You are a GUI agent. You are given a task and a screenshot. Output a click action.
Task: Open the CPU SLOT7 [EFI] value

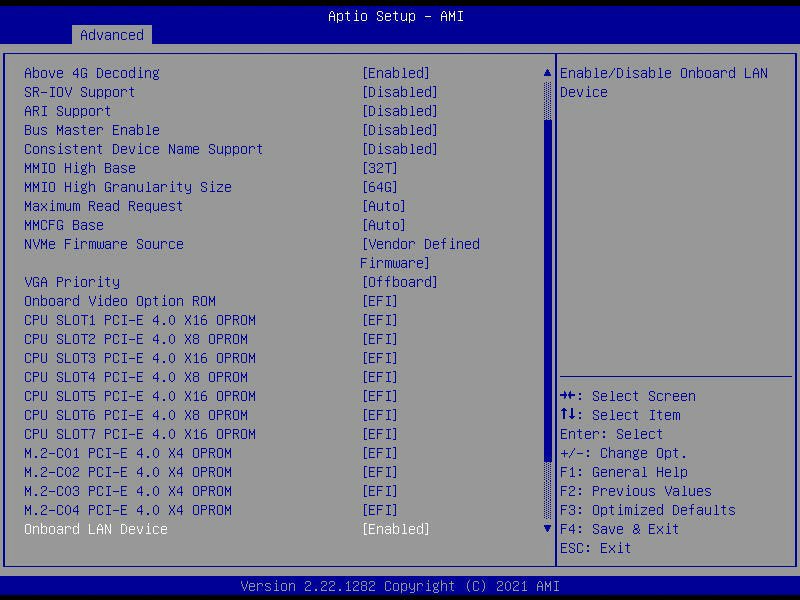pos(380,434)
